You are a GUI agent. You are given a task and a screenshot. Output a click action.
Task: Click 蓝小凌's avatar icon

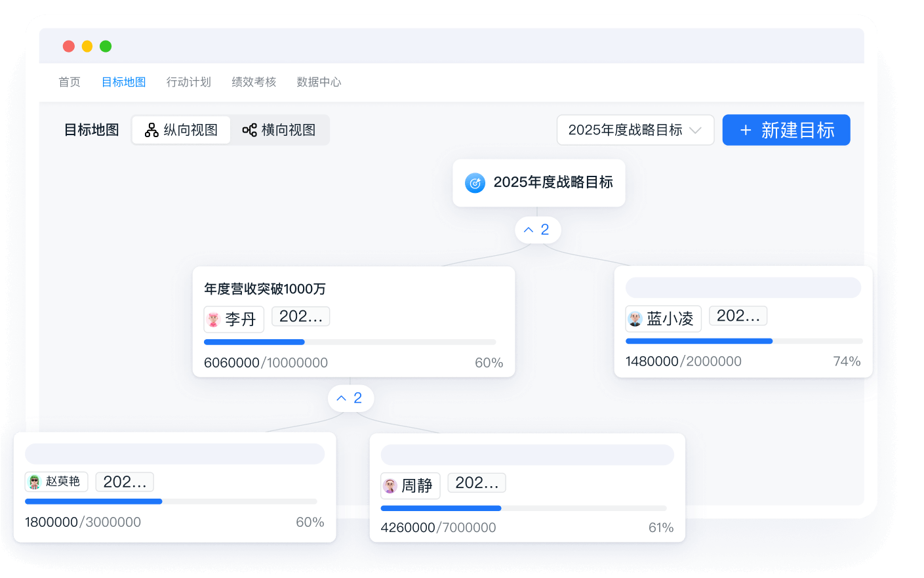[635, 318]
